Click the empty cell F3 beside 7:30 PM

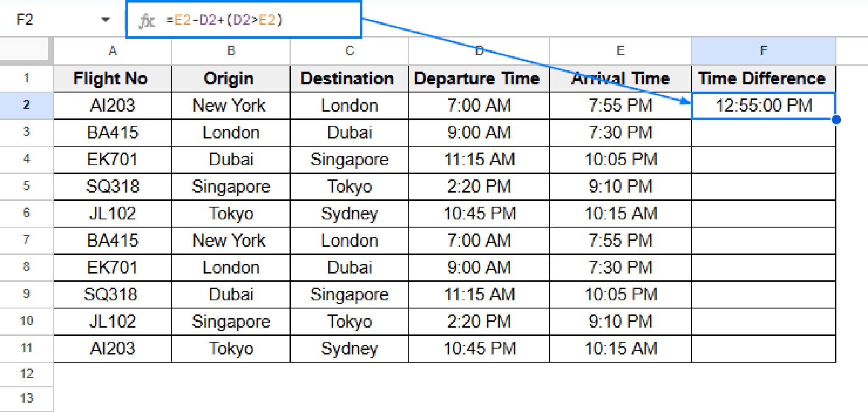tap(763, 132)
